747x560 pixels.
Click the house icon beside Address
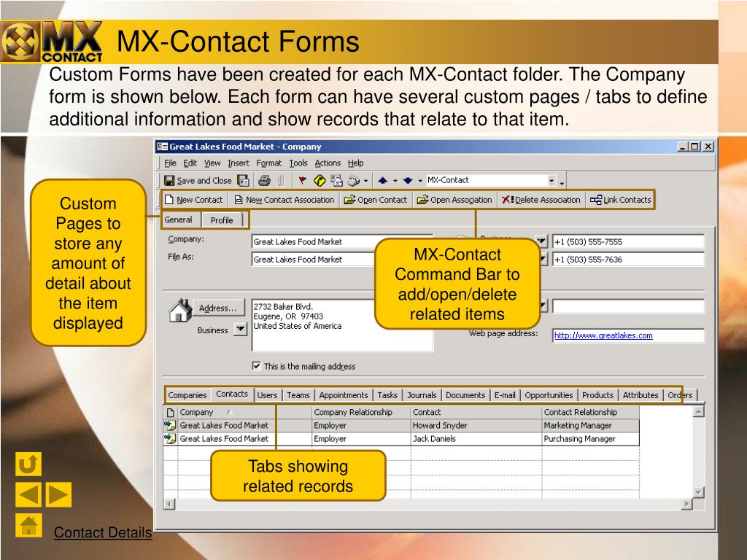coord(181,311)
